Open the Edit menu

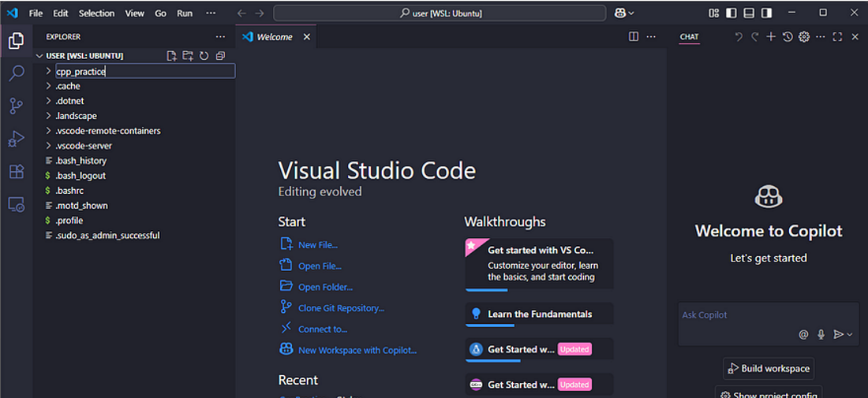click(61, 13)
